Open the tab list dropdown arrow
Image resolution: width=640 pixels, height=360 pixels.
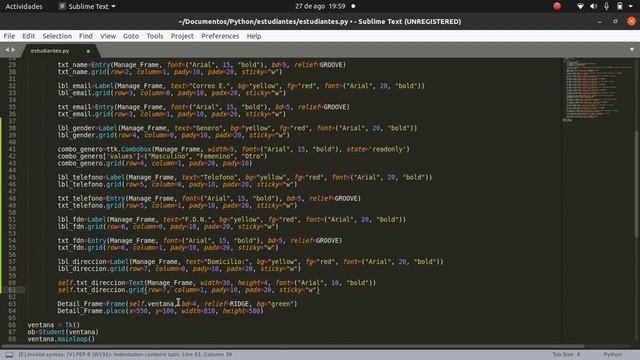tap(632, 50)
